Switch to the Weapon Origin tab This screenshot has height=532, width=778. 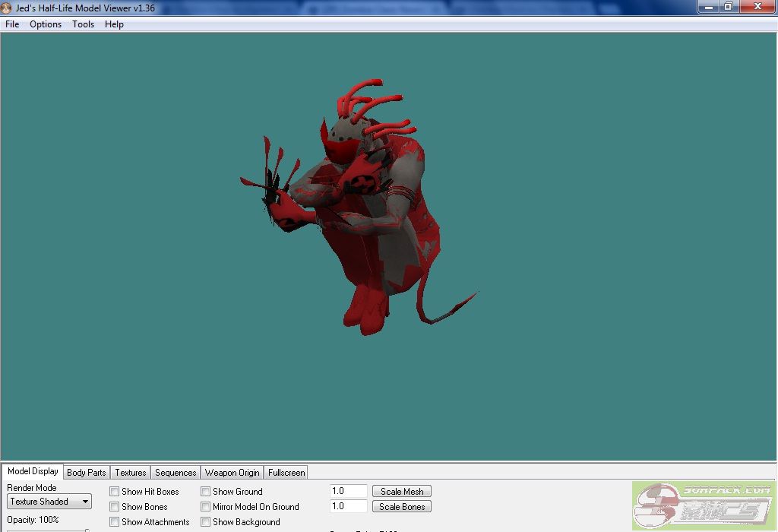click(232, 473)
